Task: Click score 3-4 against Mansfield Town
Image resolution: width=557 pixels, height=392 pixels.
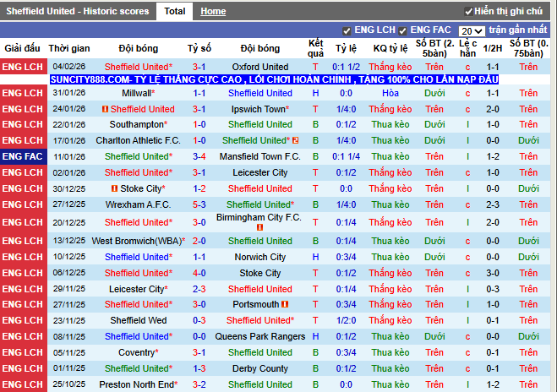Action: coord(199,156)
